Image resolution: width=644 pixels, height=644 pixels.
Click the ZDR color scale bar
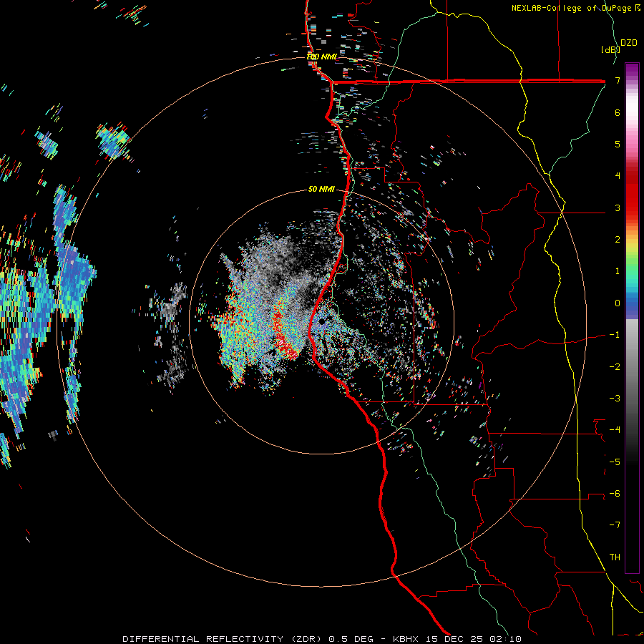(632, 318)
